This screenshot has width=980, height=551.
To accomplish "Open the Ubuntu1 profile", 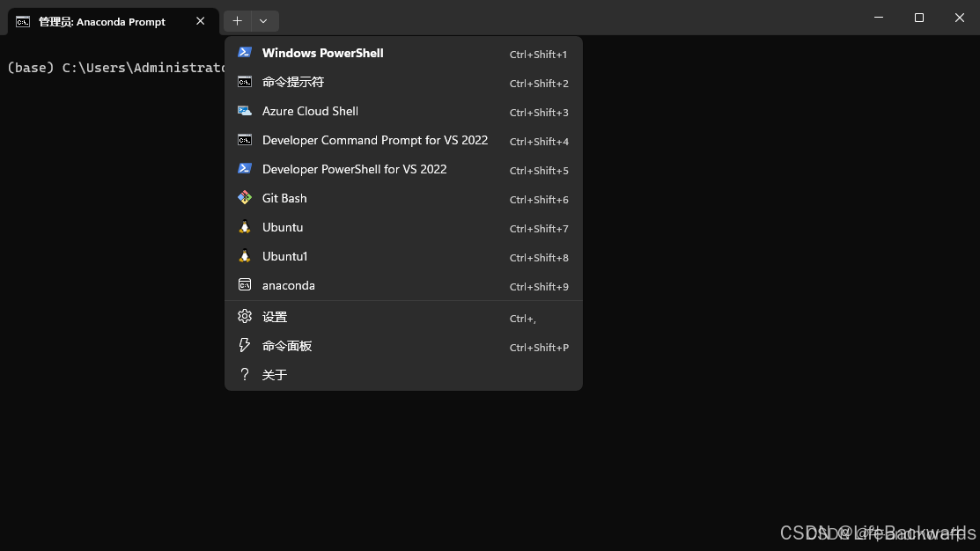I will 403,256.
